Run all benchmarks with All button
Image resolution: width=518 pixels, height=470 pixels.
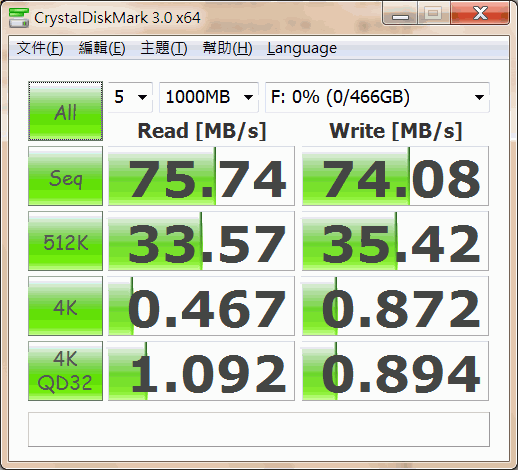[x=65, y=111]
